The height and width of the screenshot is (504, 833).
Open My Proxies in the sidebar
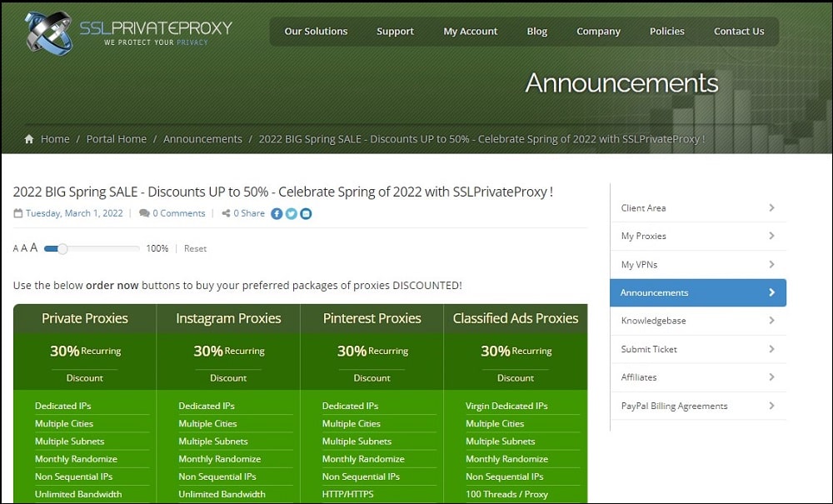point(698,236)
